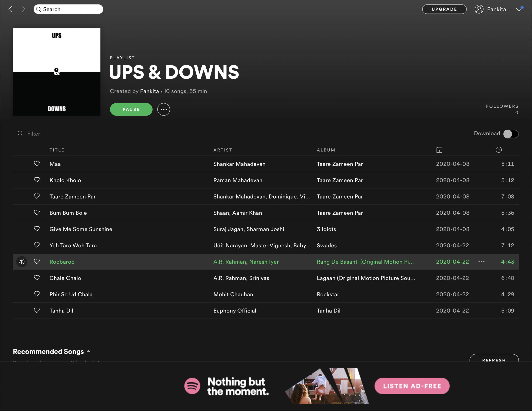Screen dimensions: 532x411
Task: Open Lagaan album link
Action: coord(366,278)
